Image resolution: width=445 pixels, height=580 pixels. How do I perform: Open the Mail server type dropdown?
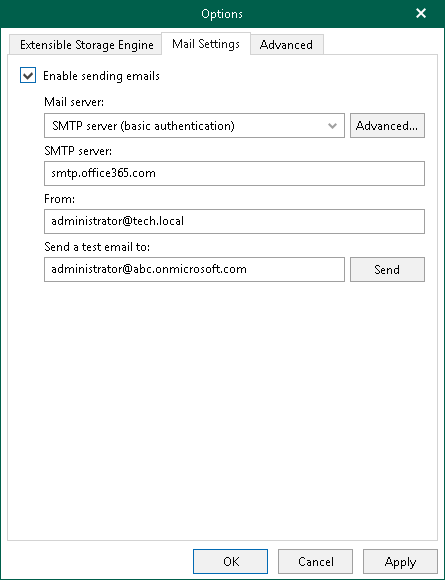tap(194, 126)
